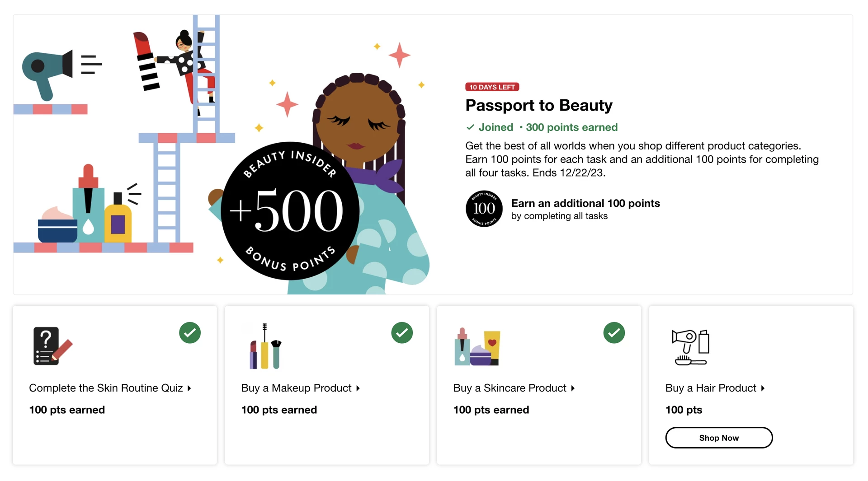Click the green checkmark on the Skincare Product card
The height and width of the screenshot is (481, 868).
click(614, 333)
